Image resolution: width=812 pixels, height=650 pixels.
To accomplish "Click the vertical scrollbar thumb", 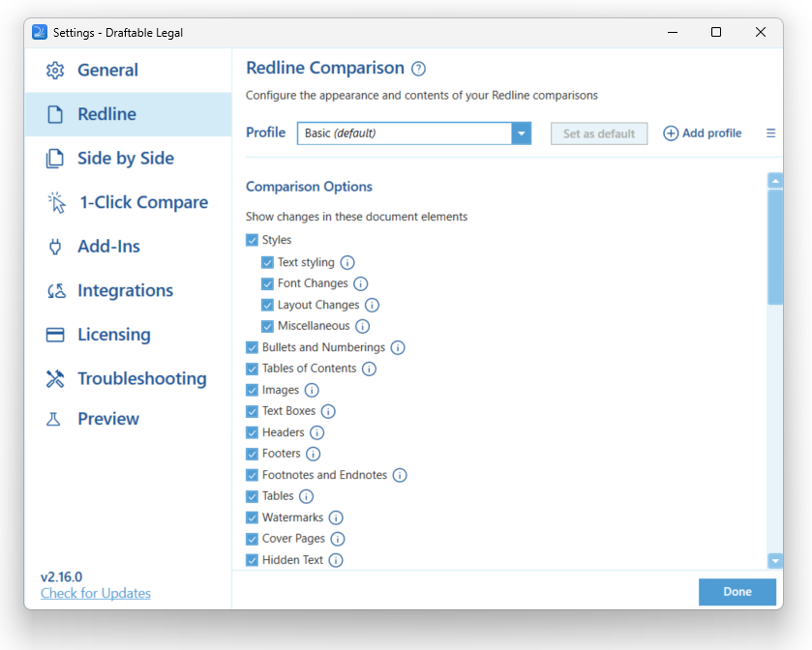I will pyautogui.click(x=775, y=248).
